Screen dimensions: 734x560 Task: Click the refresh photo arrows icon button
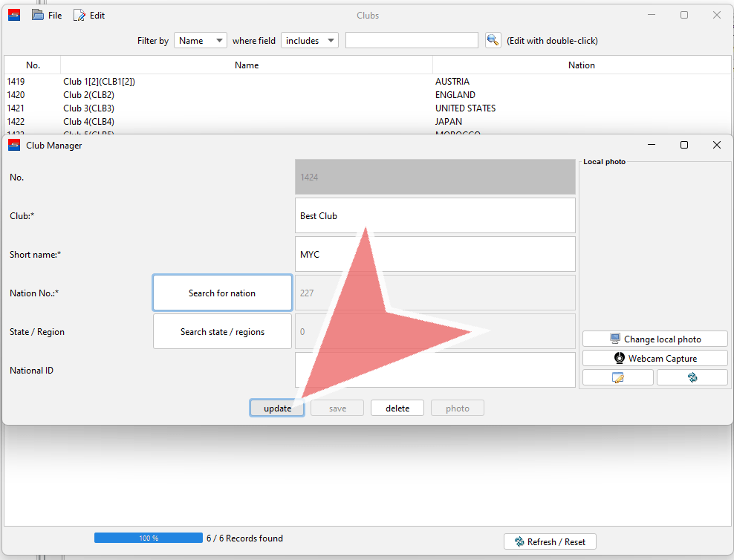(692, 377)
